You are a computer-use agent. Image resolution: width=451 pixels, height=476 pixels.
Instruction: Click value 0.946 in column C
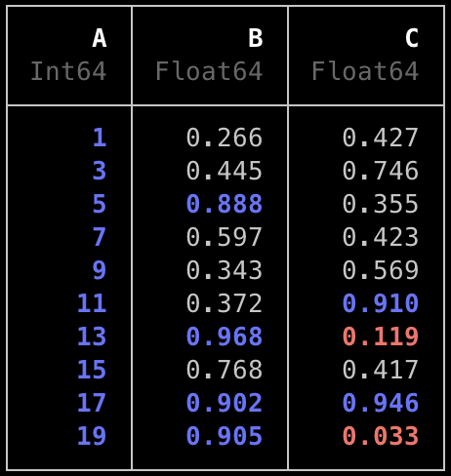[381, 403]
